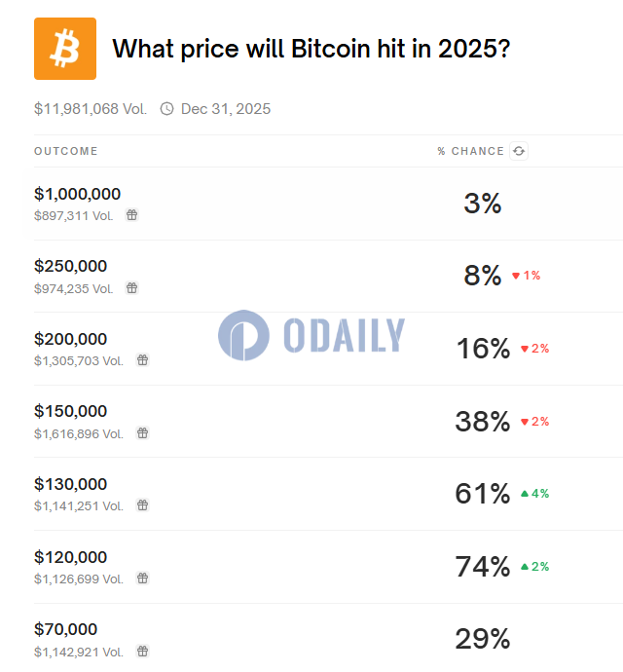
Task: Open the $150,000 outcome
Action: click(x=71, y=411)
